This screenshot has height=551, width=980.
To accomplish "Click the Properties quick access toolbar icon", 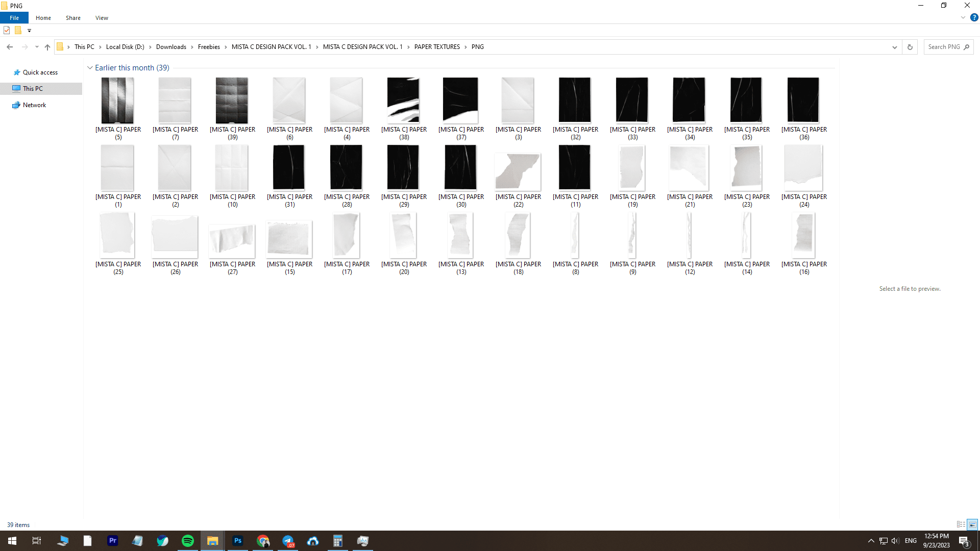I will coord(7,31).
